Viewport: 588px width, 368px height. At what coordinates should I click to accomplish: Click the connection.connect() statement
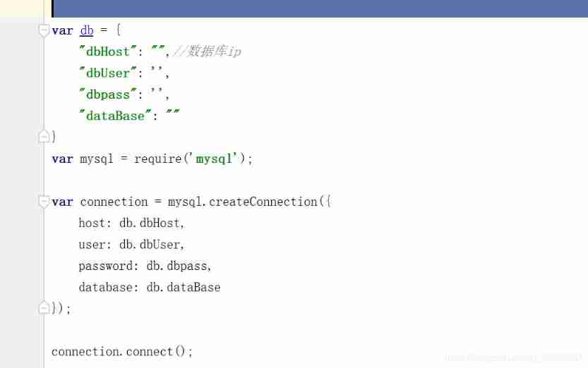(121, 351)
